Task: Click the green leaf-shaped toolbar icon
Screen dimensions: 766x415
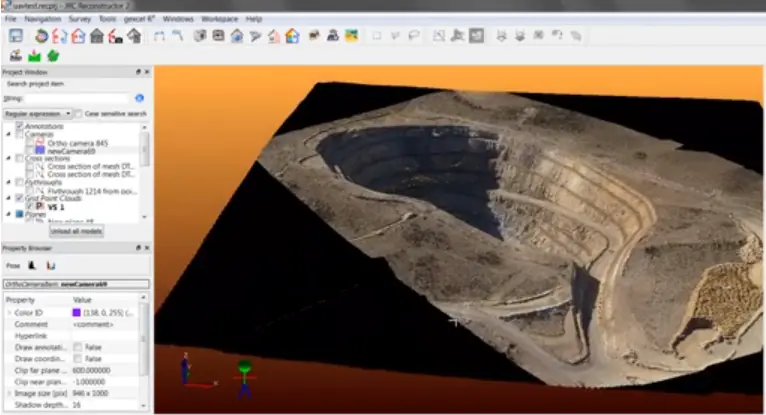Action: (53, 56)
